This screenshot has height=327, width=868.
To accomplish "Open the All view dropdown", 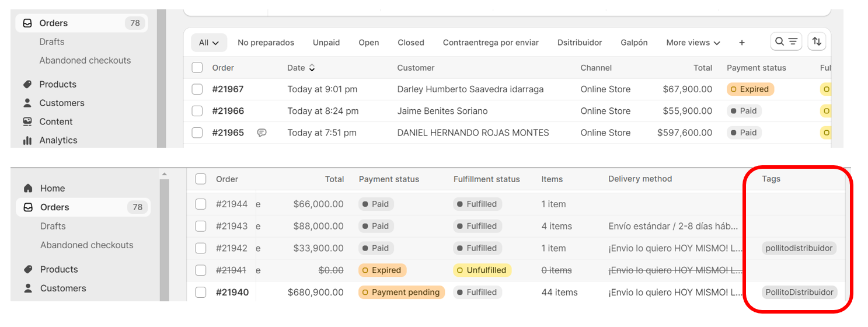I will pyautogui.click(x=209, y=43).
